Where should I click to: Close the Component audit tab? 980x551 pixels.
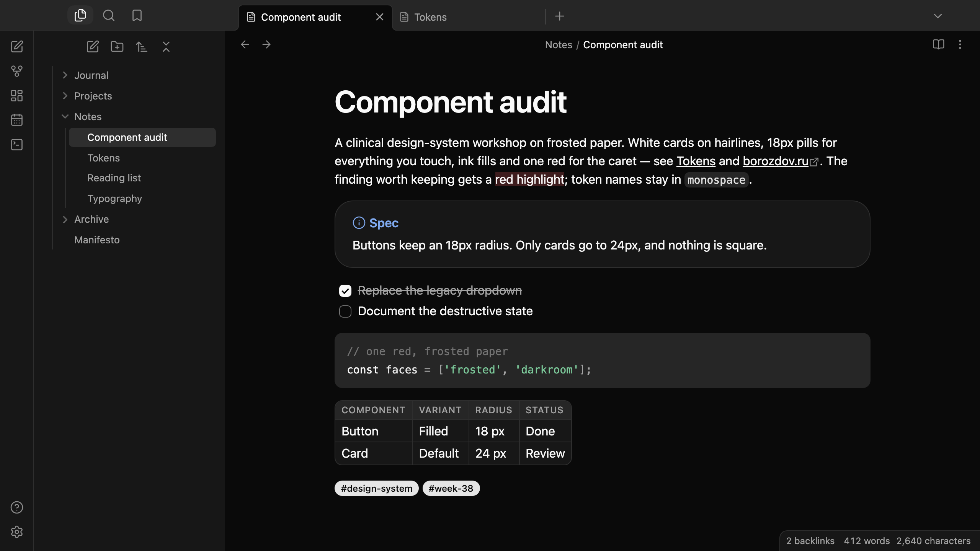tap(380, 17)
